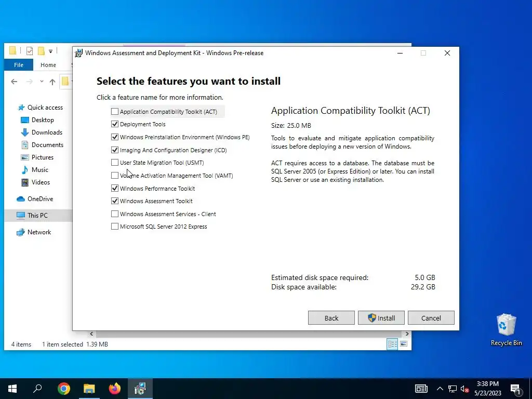Check Windows Assessment Services - Client checkbox
Screen dimensions: 532x399
click(x=115, y=214)
